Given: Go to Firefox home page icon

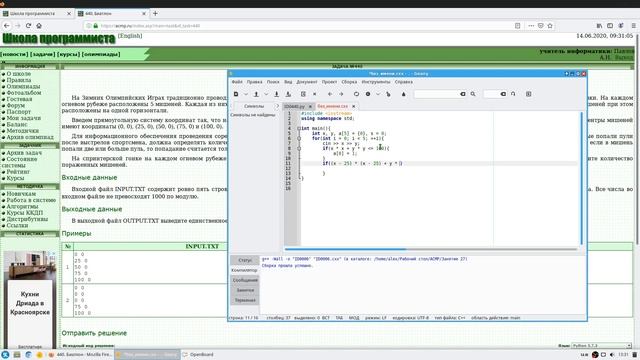Looking at the screenshot, I should coord(39,25).
